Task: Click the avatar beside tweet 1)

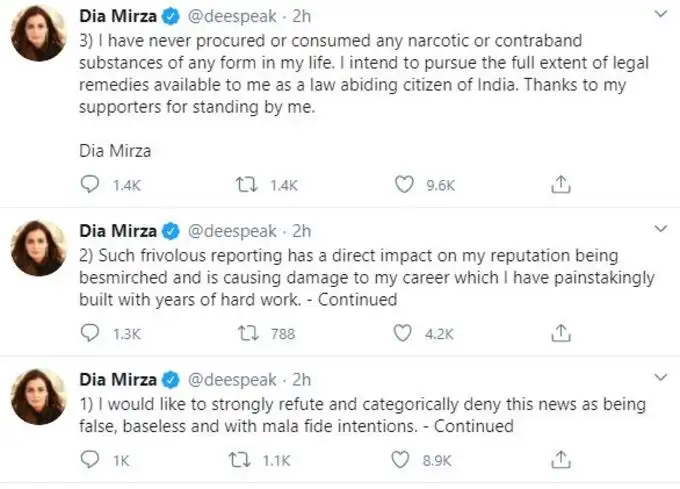Action: pos(39,397)
